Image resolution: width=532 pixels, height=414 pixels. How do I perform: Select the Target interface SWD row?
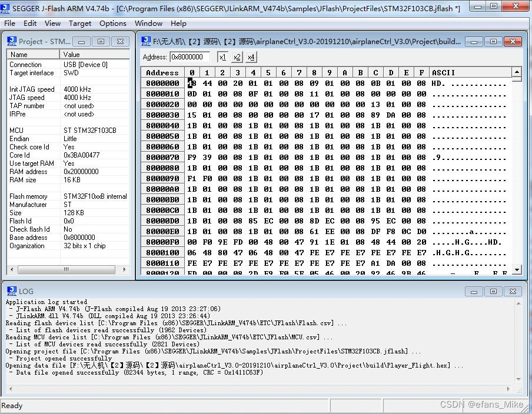68,73
